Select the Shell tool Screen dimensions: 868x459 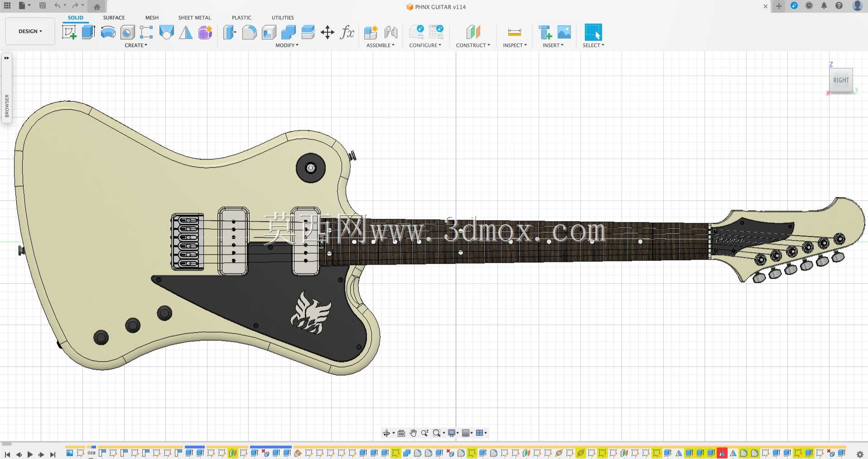269,32
